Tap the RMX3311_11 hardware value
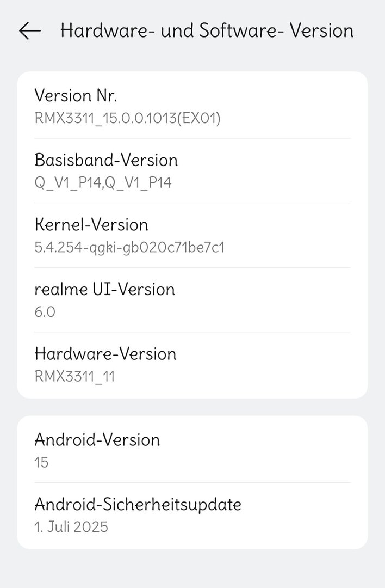Screen dimensions: 385x588 pos(74,376)
